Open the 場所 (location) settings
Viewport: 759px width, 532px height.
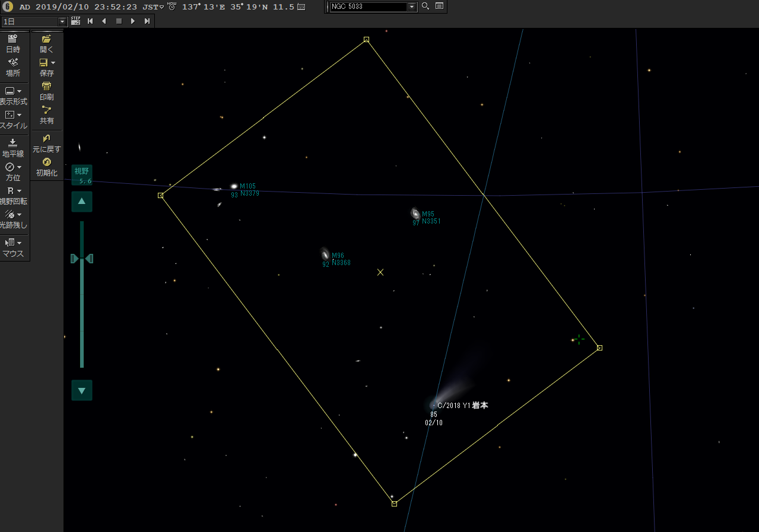pos(13,67)
